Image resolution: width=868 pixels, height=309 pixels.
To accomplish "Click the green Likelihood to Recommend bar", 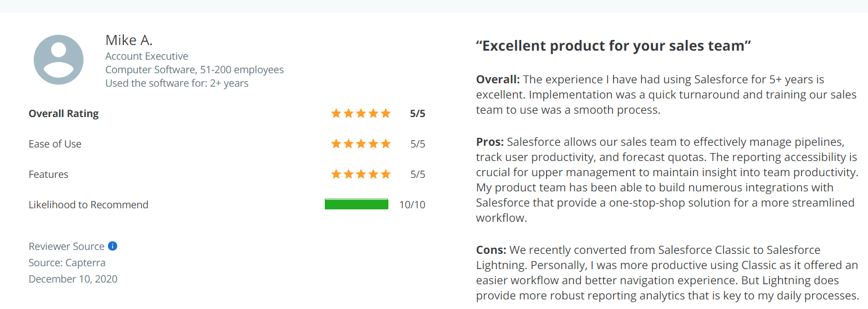I will coord(356,204).
